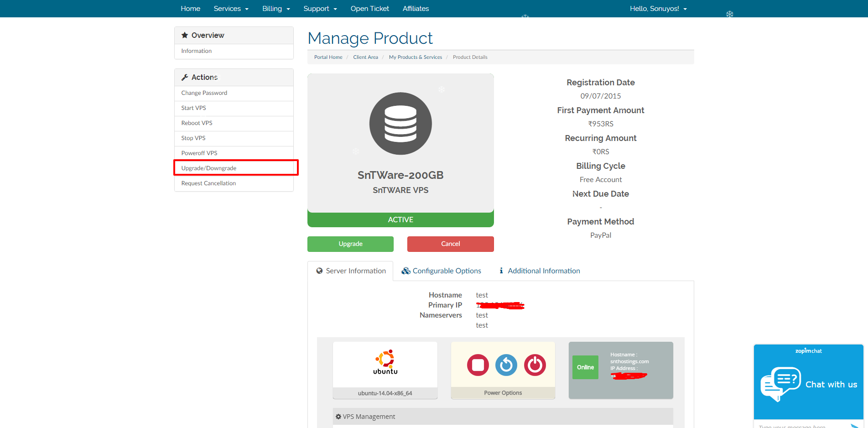Select Upgrade/Downgrade action
This screenshot has height=428, width=868.
(x=234, y=168)
